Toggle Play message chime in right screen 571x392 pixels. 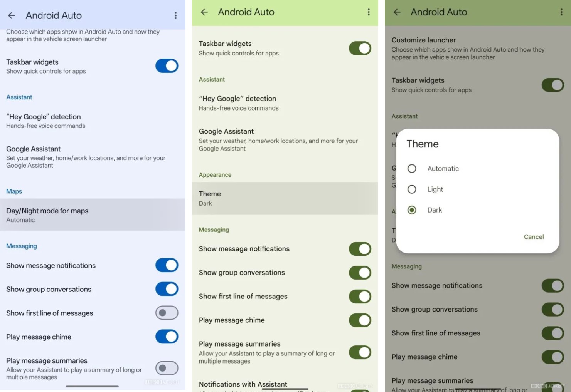click(553, 357)
